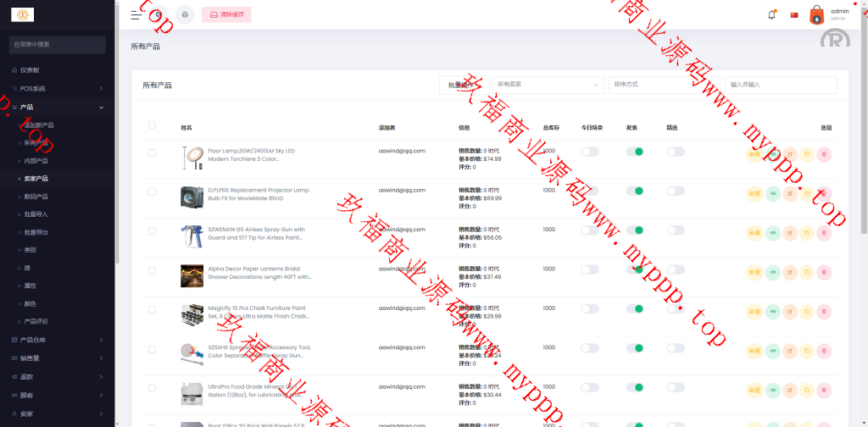Duplicate the Alpha Decor Paper Lanterns product
The image size is (868, 427).
pos(807,271)
